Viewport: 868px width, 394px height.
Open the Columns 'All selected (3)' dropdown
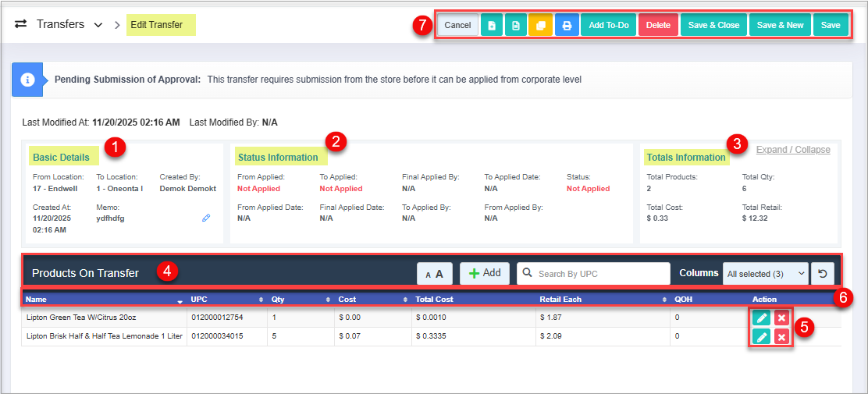(x=765, y=273)
